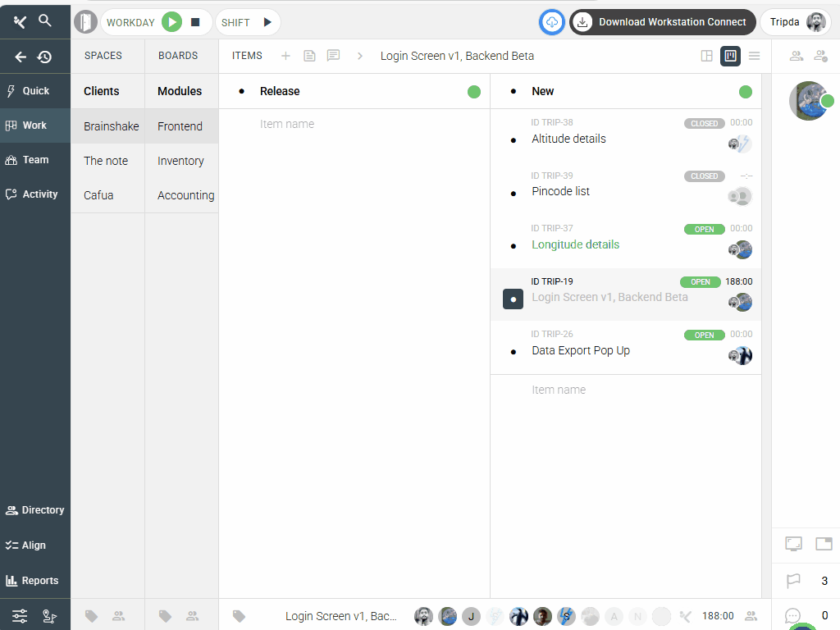Add new item with plus icon

285,56
